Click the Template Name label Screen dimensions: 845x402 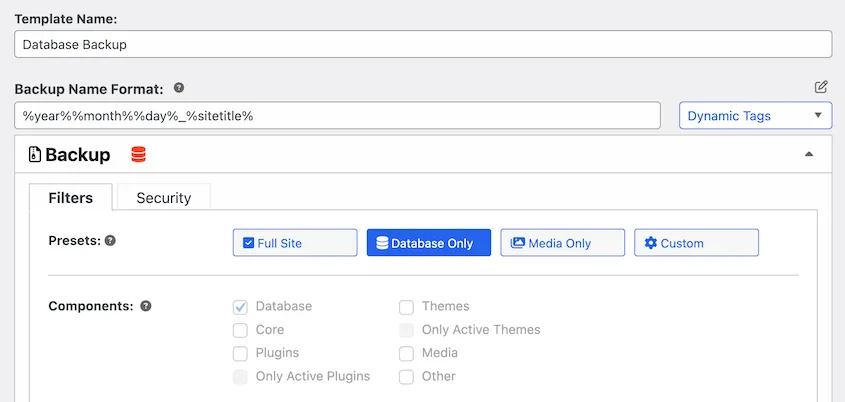[66, 19]
